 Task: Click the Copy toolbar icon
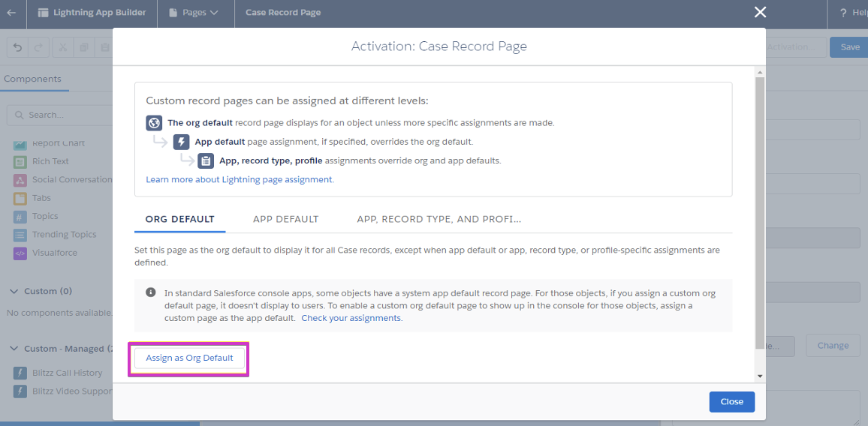[83, 47]
